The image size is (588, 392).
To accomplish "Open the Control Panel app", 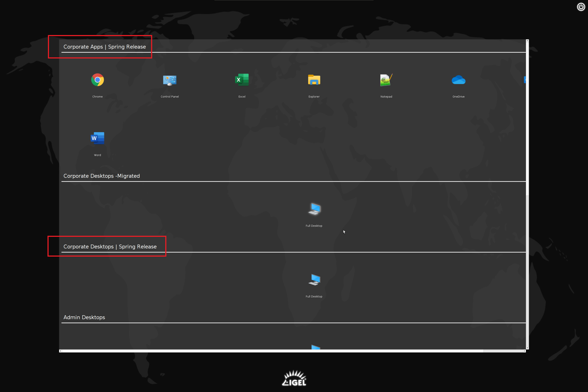I will click(170, 80).
